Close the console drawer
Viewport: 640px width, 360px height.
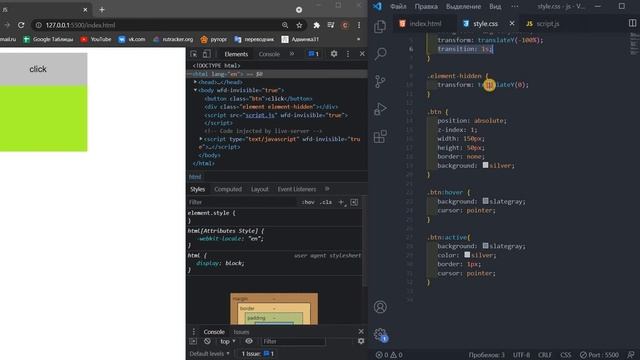click(x=361, y=331)
